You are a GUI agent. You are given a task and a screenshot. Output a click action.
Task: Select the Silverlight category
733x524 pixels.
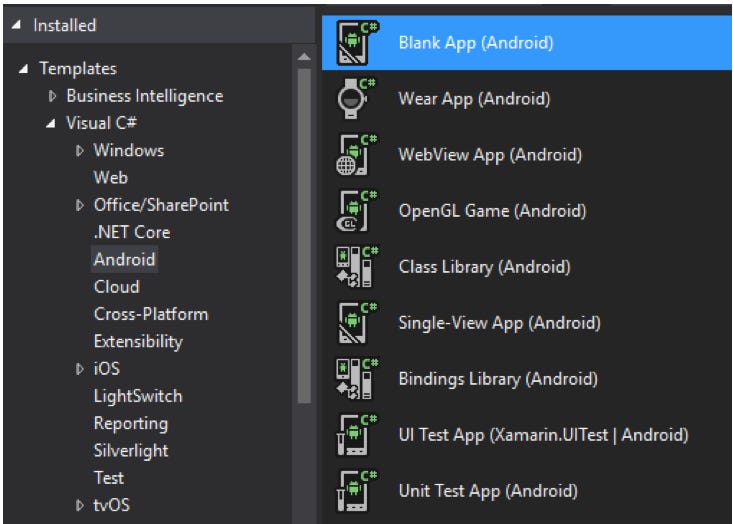(x=131, y=451)
